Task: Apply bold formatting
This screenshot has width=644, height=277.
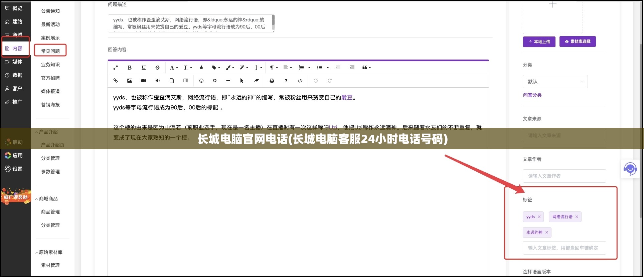Action: (130, 68)
